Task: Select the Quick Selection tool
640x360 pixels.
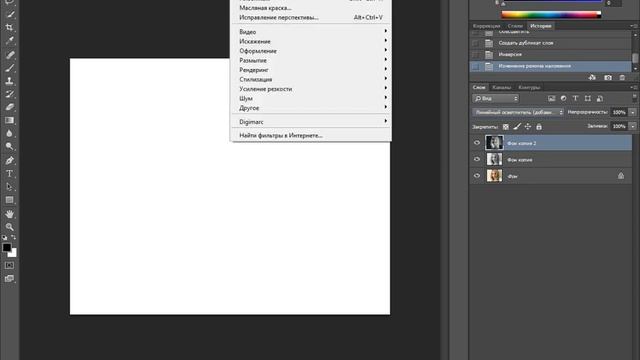Action: [x=10, y=15]
